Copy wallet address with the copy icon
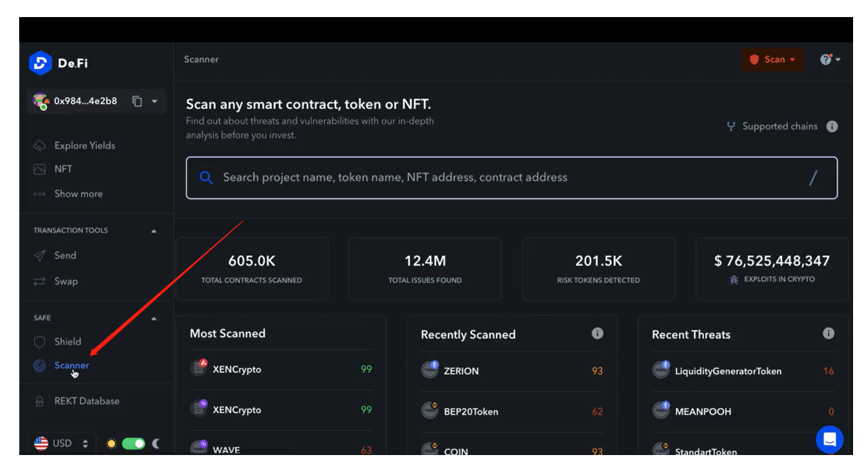868x465 pixels. point(138,101)
